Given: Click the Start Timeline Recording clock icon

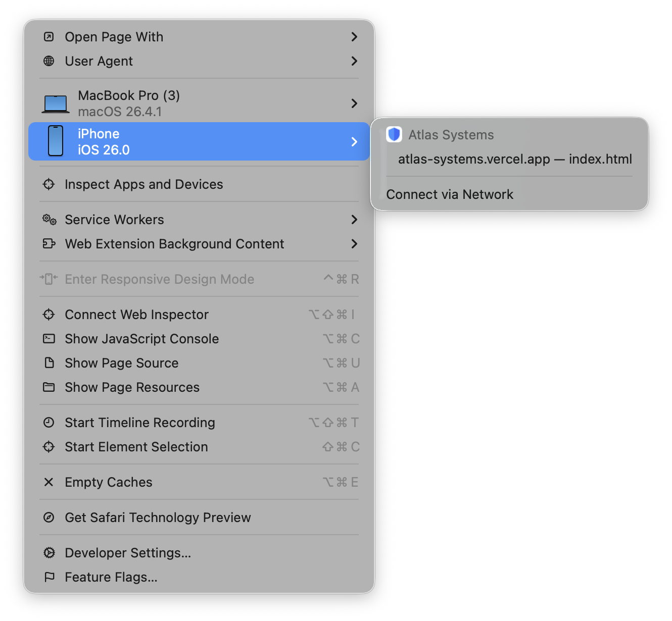Looking at the screenshot, I should (49, 423).
